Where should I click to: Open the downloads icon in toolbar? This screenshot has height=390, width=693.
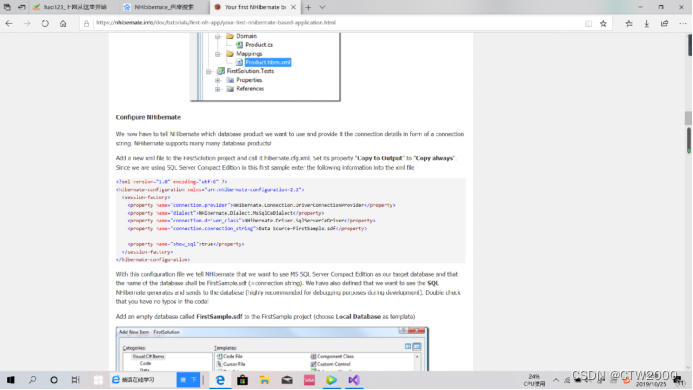point(647,24)
